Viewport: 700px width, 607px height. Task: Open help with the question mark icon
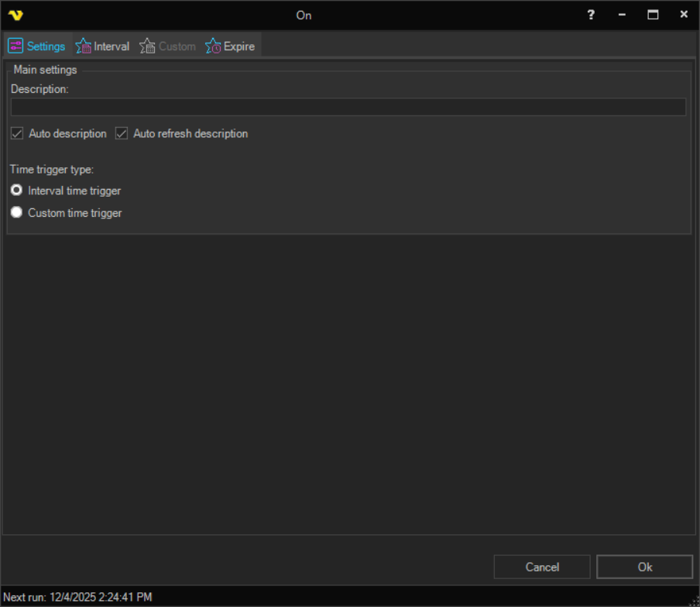coord(591,15)
